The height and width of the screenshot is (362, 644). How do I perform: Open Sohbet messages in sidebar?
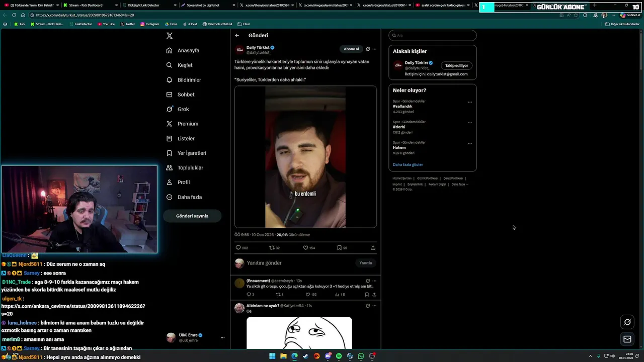point(180,95)
